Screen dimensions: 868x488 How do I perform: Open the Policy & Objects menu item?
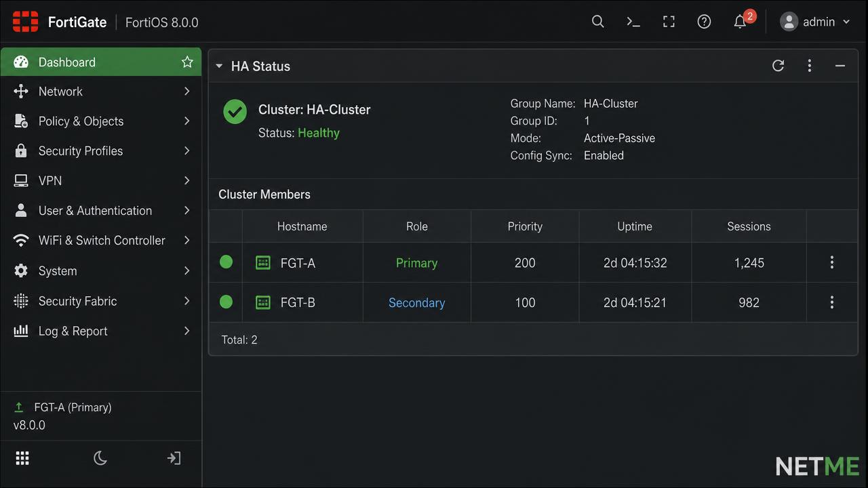[101, 121]
